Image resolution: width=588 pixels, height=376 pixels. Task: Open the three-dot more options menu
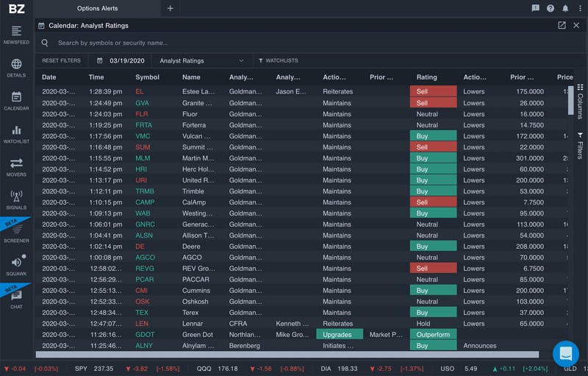click(x=580, y=8)
